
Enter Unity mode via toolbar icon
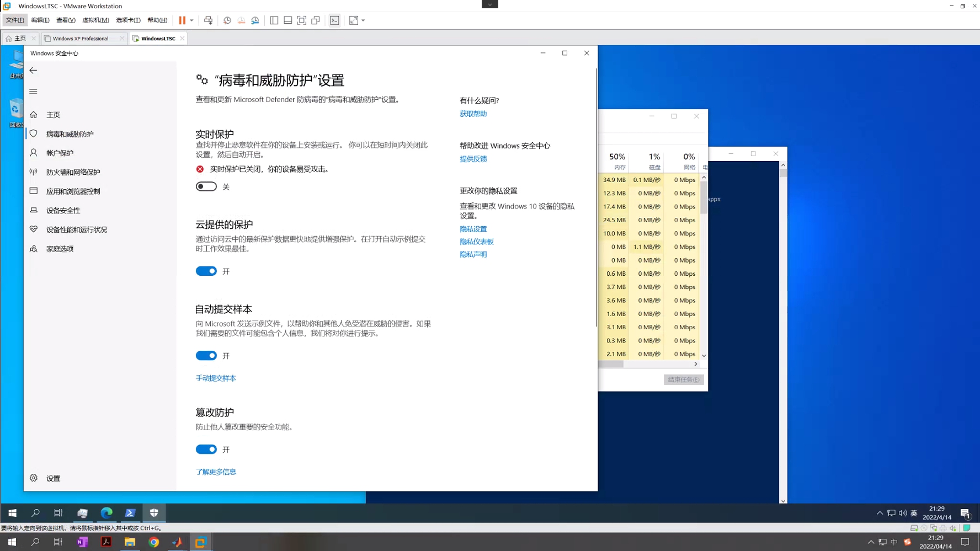[x=316, y=20]
